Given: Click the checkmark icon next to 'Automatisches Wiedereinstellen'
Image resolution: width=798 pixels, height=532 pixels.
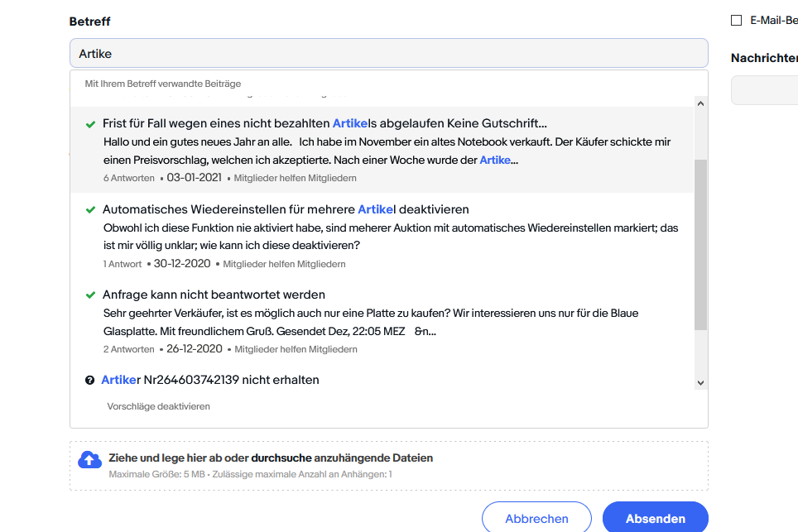Looking at the screenshot, I should (90, 208).
